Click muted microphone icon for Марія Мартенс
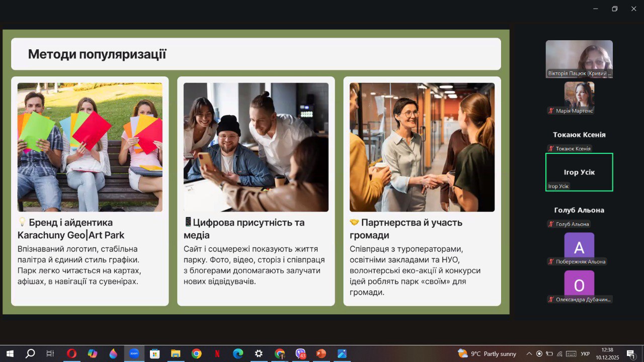644x362 pixels. click(551, 111)
